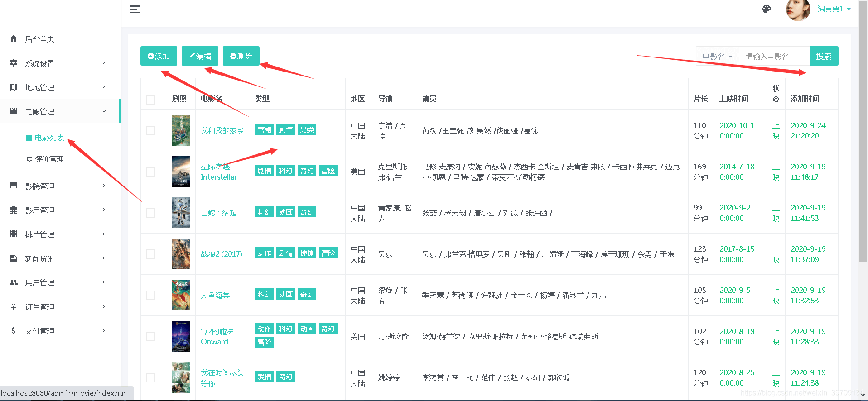Go to 后台首页 in sidebar
Viewport: 868px width, 401px height.
pyautogui.click(x=40, y=39)
